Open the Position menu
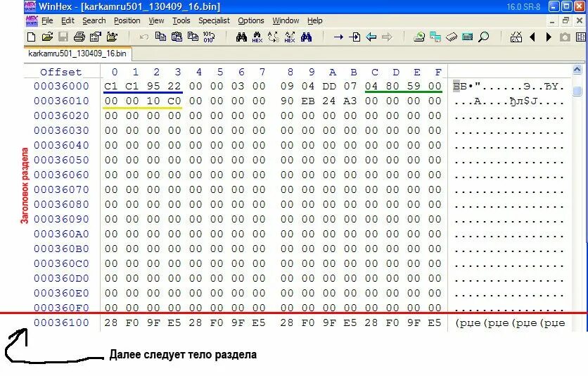588x376 pixels. tap(127, 20)
